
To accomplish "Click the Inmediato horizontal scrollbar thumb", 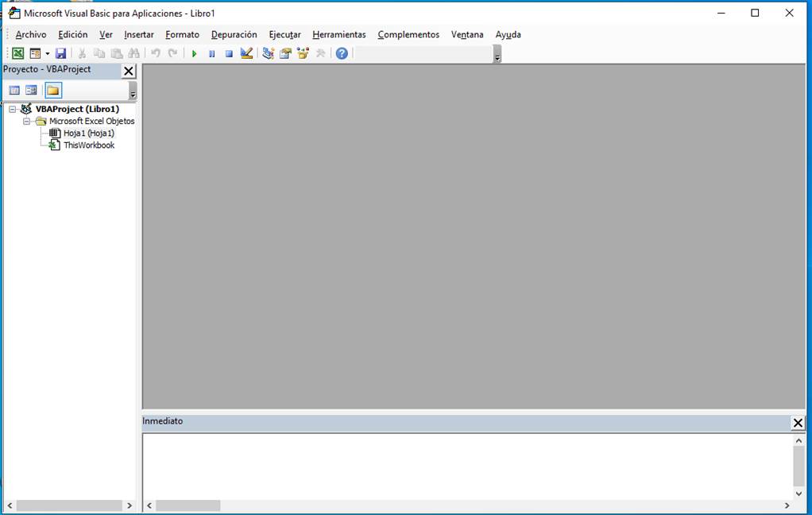I will [x=188, y=505].
